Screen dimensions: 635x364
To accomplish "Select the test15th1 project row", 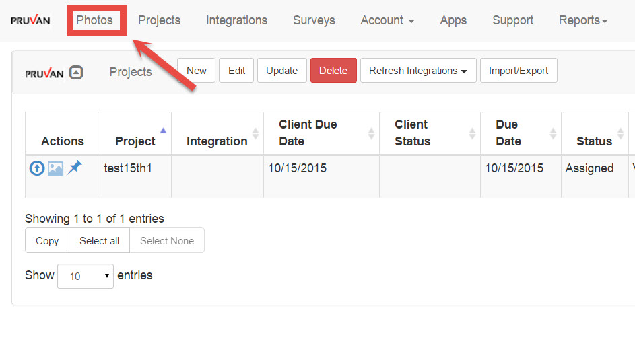I will tap(128, 168).
